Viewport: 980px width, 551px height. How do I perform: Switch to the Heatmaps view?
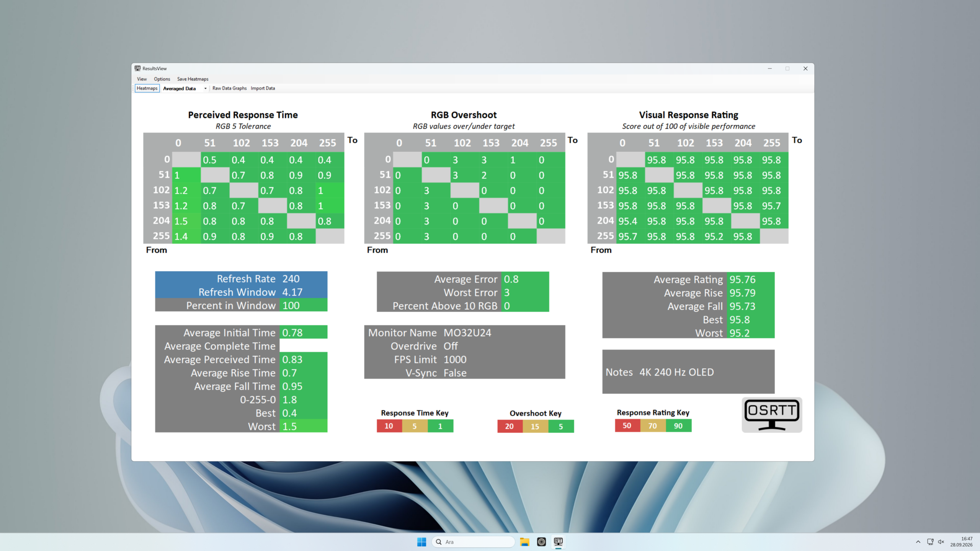click(147, 88)
